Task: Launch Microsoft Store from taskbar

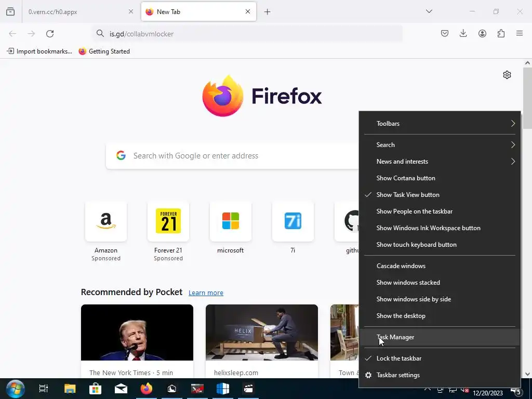Action: pyautogui.click(x=96, y=389)
